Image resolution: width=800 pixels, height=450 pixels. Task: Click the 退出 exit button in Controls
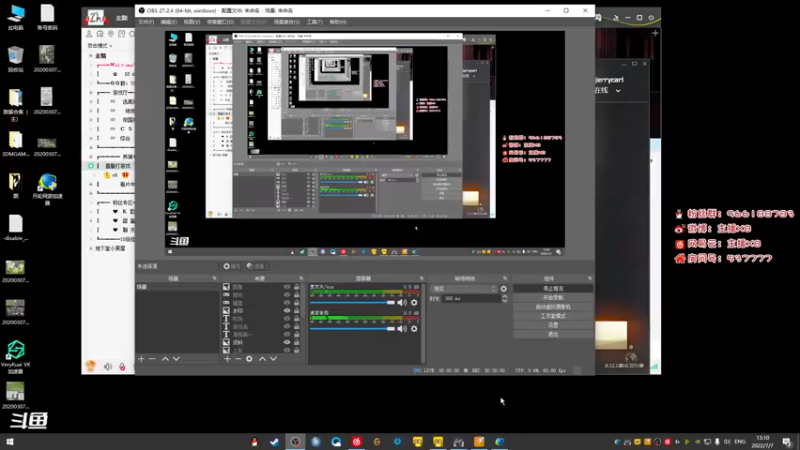(x=553, y=334)
